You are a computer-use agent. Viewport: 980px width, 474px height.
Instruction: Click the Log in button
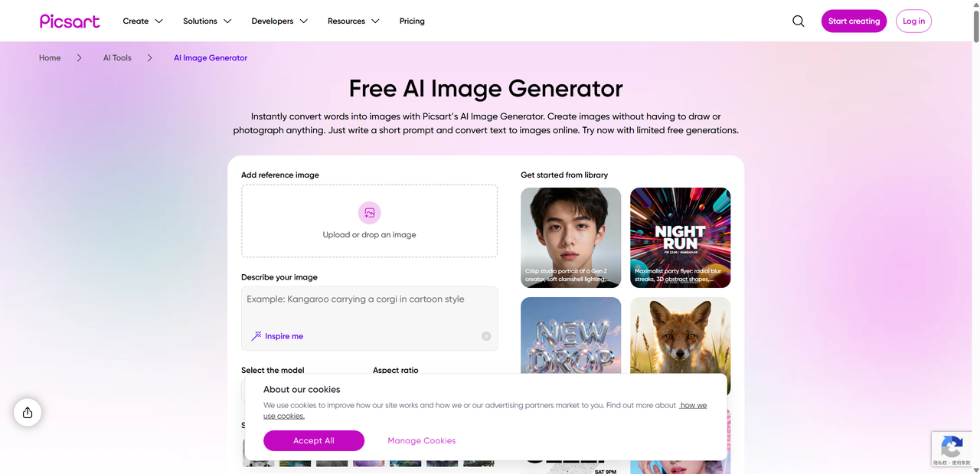913,21
